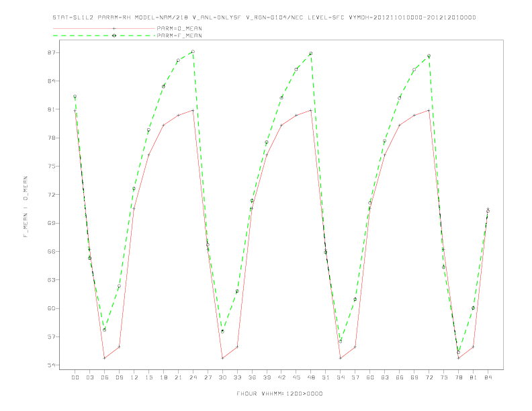
Task: Click the x-axis tick label 00
Action: [75, 377]
